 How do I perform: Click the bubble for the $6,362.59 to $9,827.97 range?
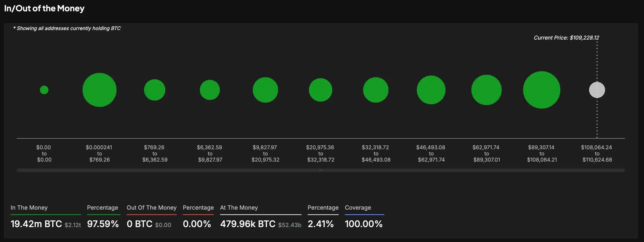point(210,90)
